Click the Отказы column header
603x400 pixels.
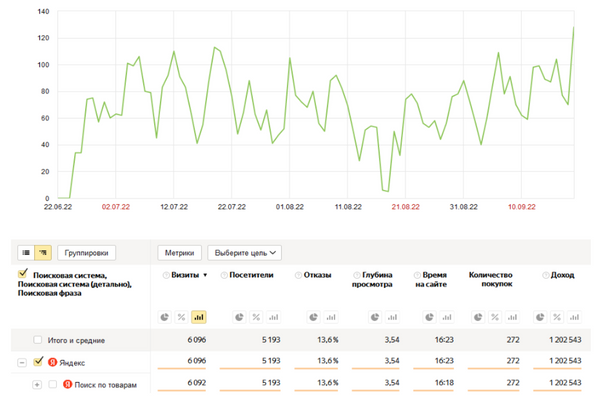click(x=317, y=275)
